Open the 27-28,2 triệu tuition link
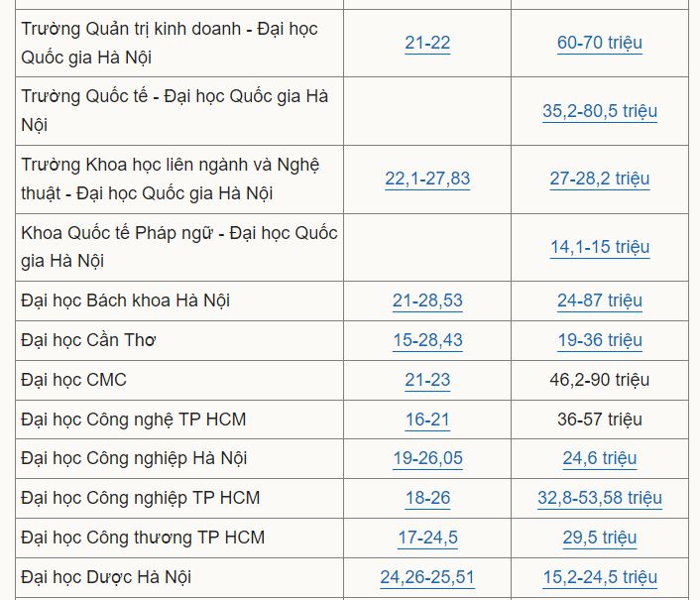 600,179
